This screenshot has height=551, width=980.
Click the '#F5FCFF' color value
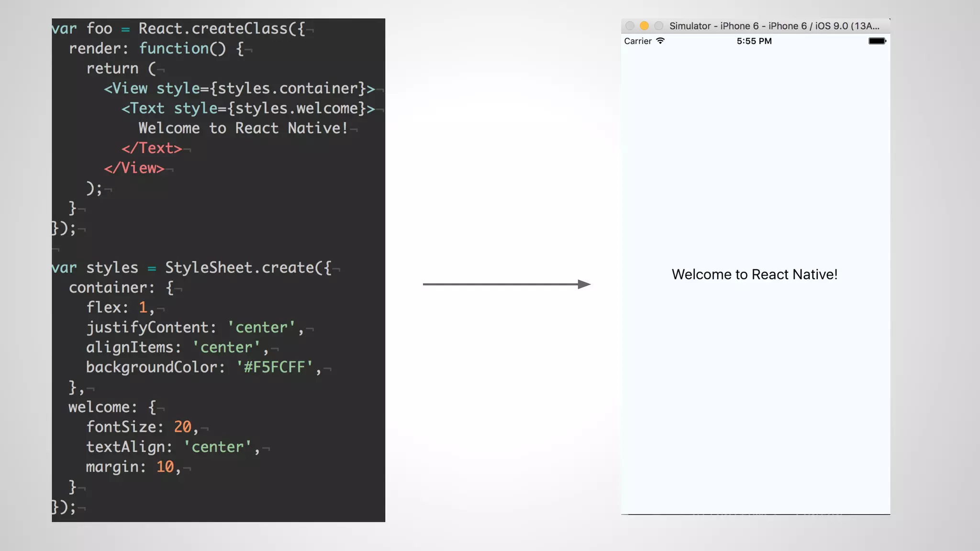[274, 367]
